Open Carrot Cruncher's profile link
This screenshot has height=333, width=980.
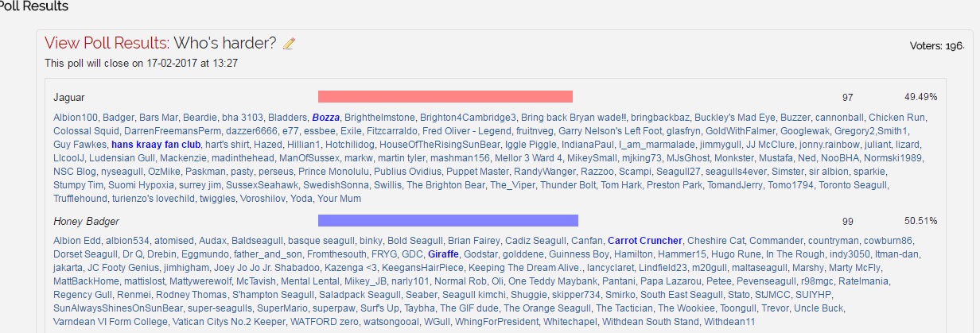[x=644, y=241]
